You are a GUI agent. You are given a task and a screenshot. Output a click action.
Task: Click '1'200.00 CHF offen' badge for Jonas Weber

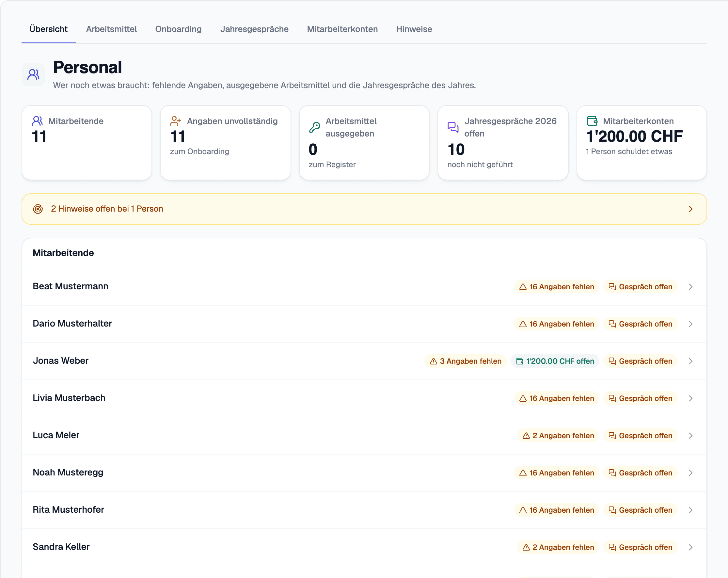pyautogui.click(x=555, y=361)
